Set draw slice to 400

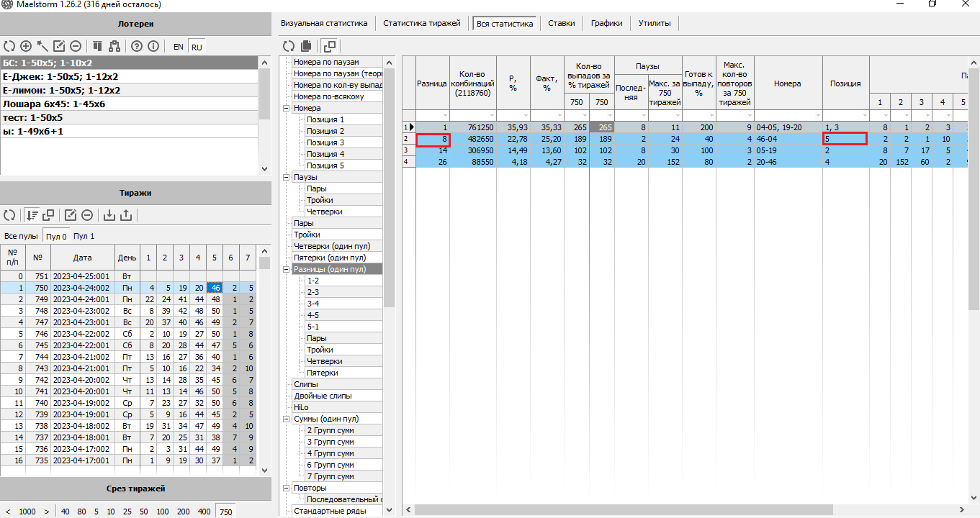(x=204, y=511)
